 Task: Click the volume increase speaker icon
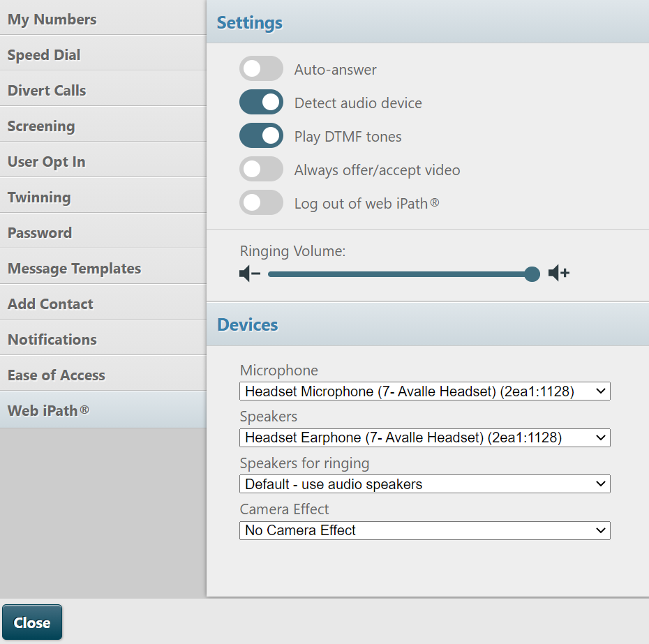coord(559,273)
